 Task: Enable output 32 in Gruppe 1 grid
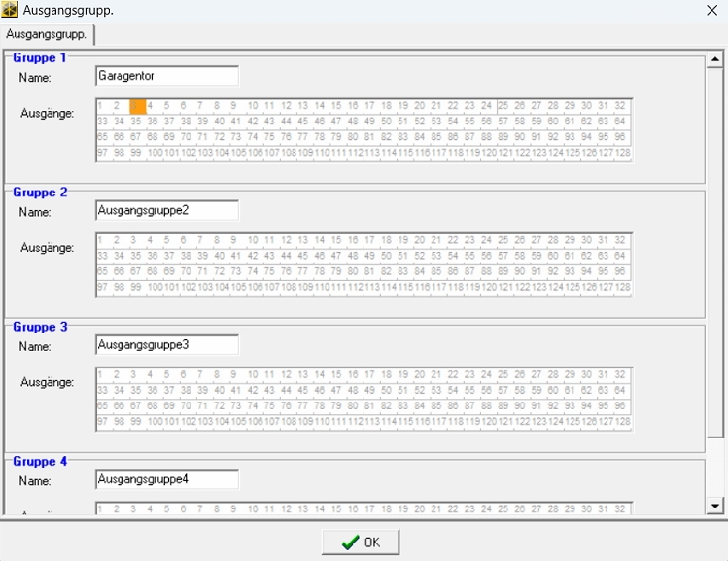point(623,106)
